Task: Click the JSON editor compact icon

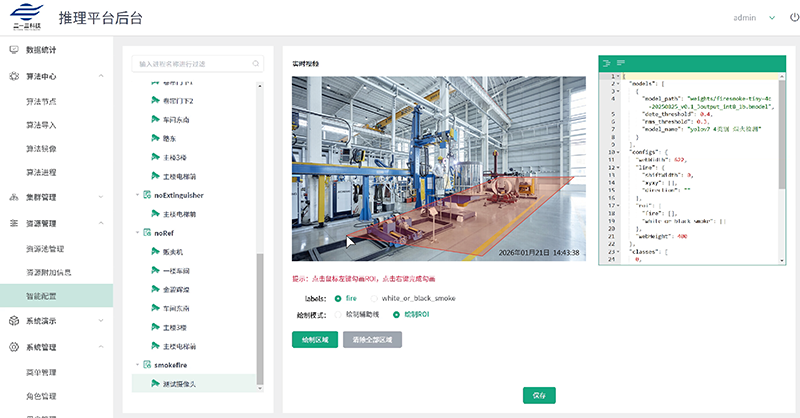Action: coord(619,63)
